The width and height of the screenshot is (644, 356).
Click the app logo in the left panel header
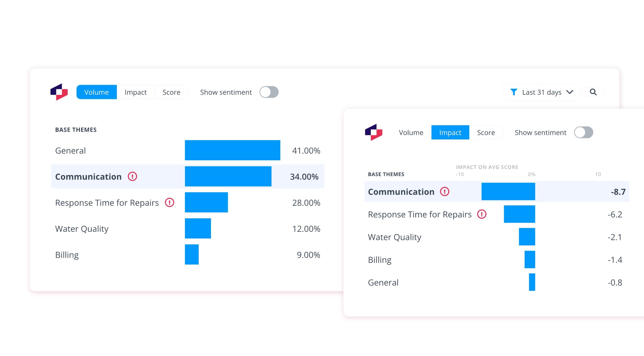(60, 92)
